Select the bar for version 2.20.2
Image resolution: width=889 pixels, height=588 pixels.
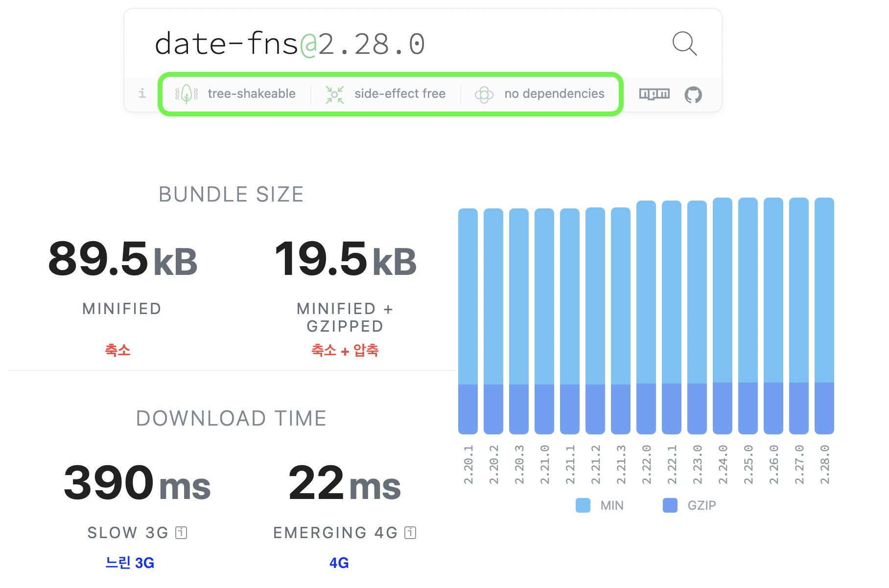pyautogui.click(x=493, y=321)
